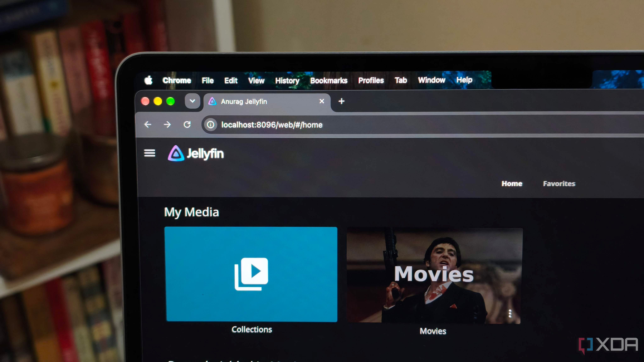This screenshot has height=362, width=644.
Task: Click the red close window button
Action: [x=145, y=101]
